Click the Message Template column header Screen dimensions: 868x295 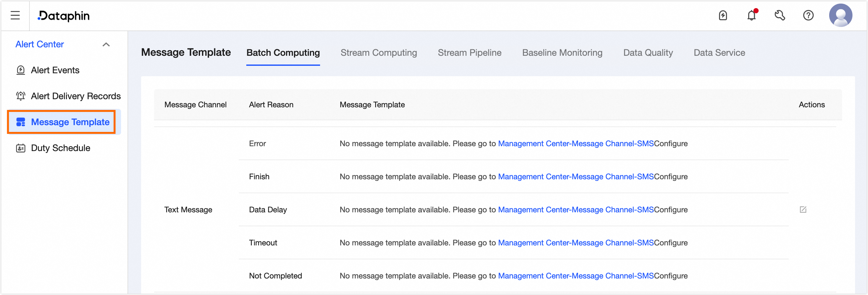click(372, 105)
